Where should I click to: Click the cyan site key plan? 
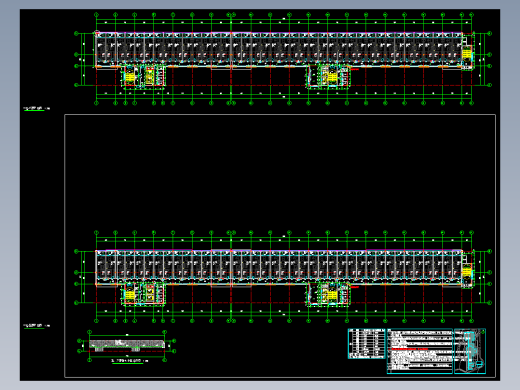470,351
